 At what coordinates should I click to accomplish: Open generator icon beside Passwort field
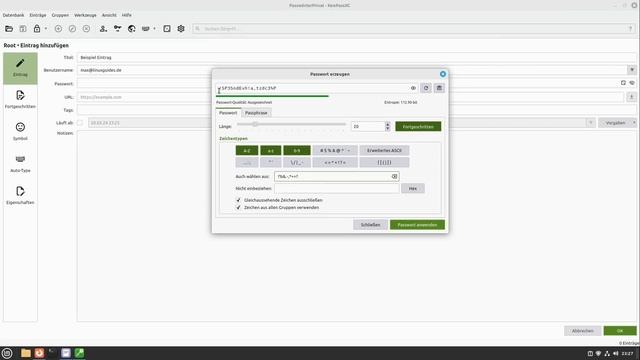tap(623, 83)
